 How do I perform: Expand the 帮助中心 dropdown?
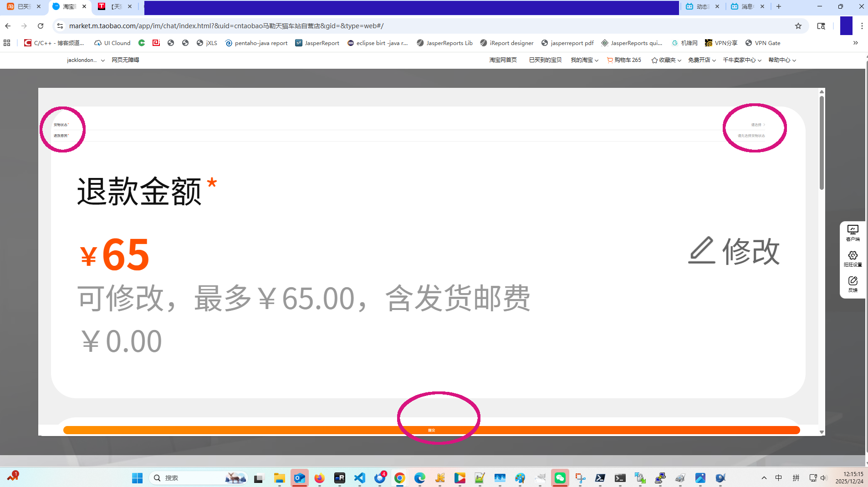pos(781,60)
